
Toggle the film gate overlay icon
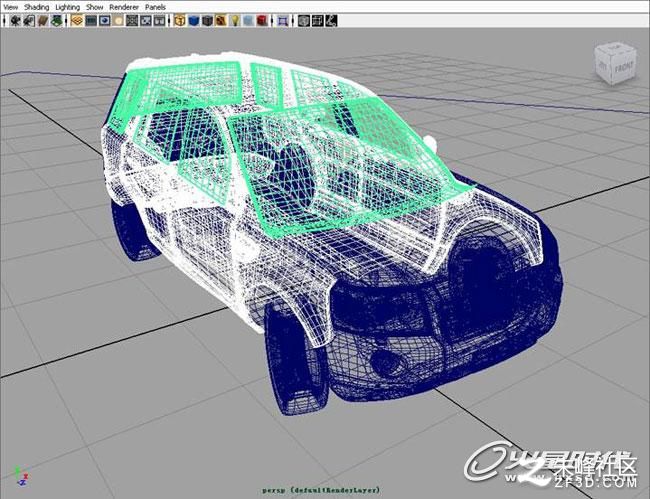[x=91, y=20]
